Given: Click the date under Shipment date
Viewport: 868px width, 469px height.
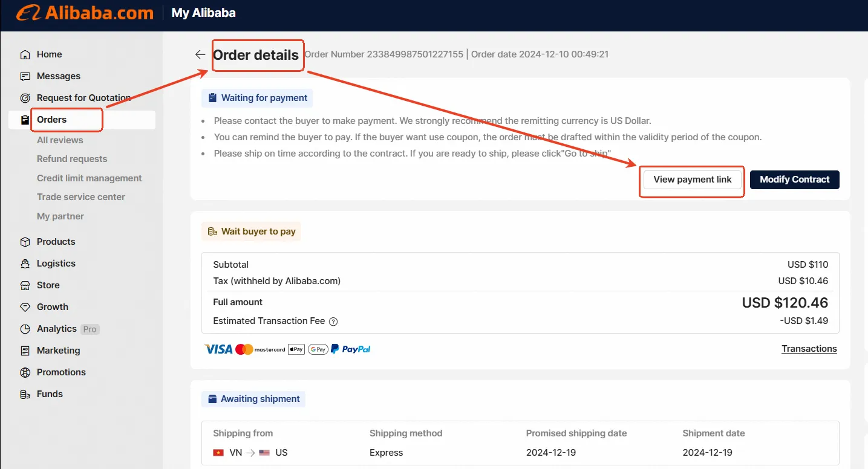Looking at the screenshot, I should pos(708,453).
